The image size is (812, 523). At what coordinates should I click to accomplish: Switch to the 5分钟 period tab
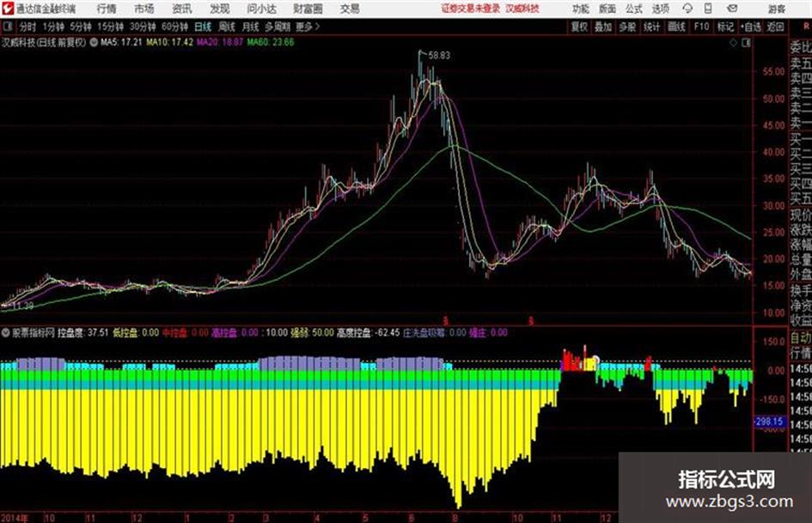[81, 27]
